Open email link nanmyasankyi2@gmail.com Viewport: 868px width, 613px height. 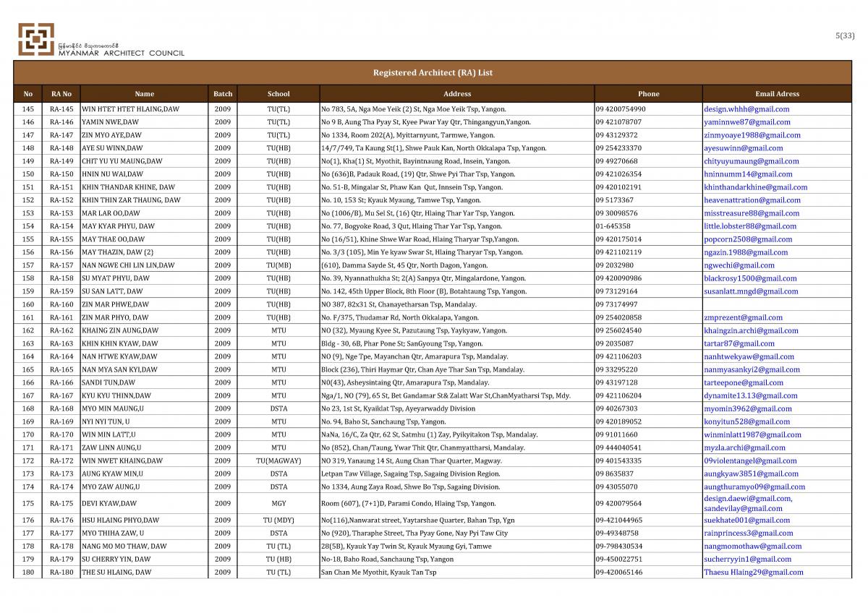(x=752, y=369)
